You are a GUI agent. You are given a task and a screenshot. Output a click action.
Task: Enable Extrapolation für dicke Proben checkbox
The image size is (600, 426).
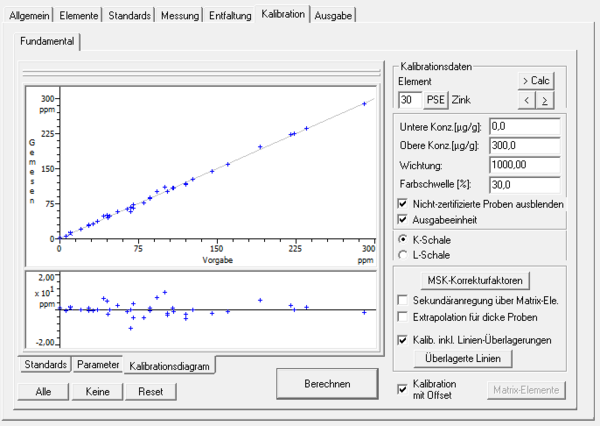point(403,317)
